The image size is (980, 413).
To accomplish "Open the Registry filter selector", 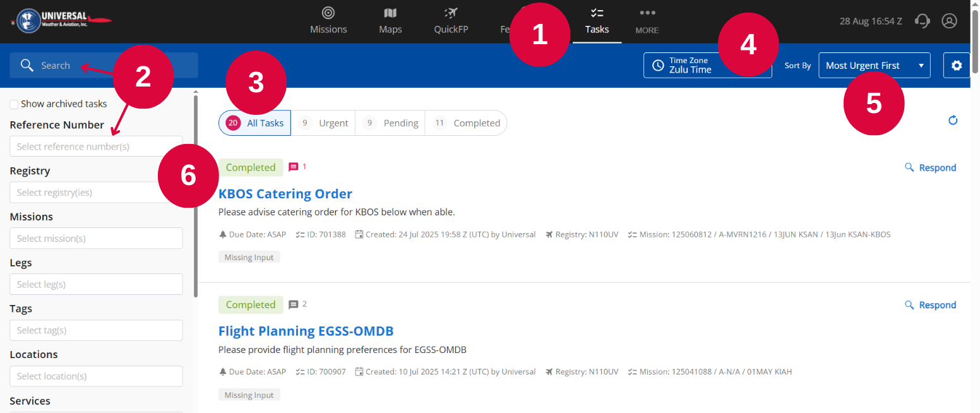I will click(x=96, y=193).
